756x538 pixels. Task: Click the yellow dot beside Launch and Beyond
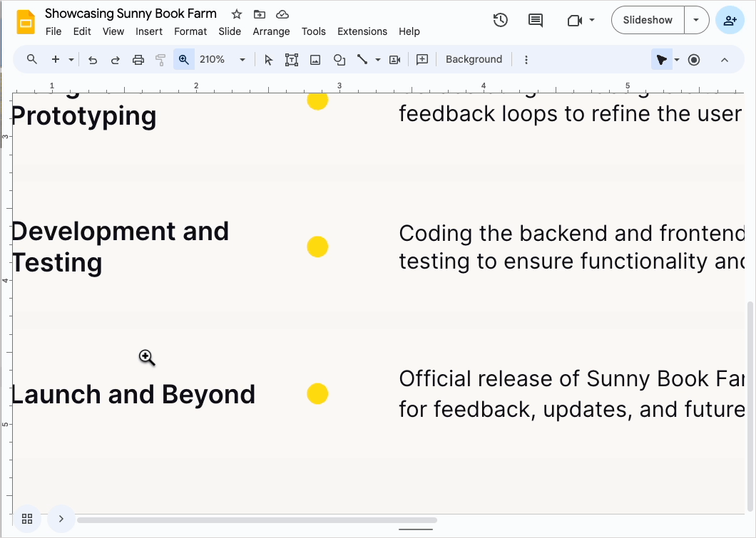317,393
